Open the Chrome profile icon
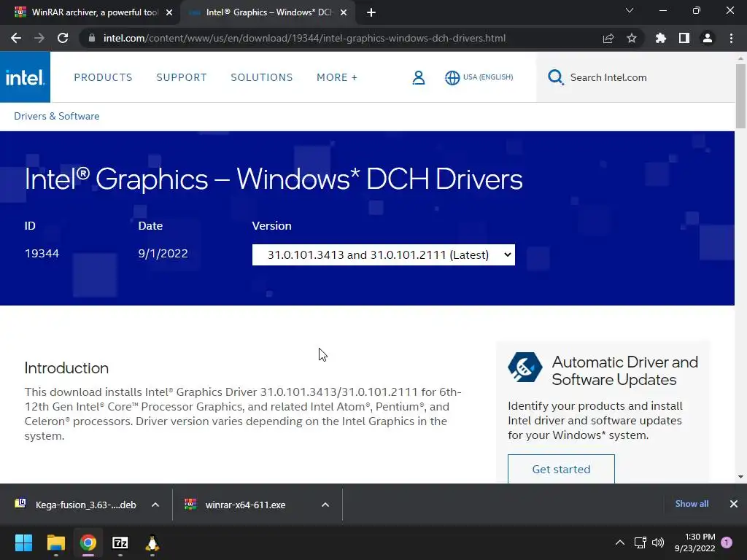Image resolution: width=747 pixels, height=560 pixels. 708,38
